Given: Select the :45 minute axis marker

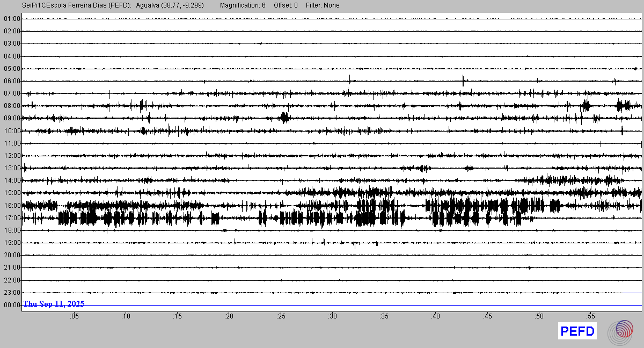Looking at the screenshot, I should pos(487,316).
